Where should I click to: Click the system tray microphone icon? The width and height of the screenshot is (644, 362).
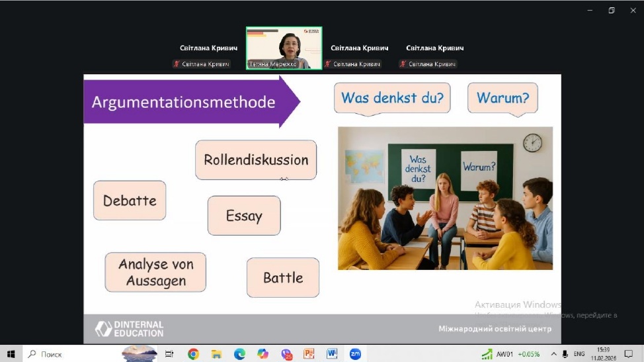[565, 354]
